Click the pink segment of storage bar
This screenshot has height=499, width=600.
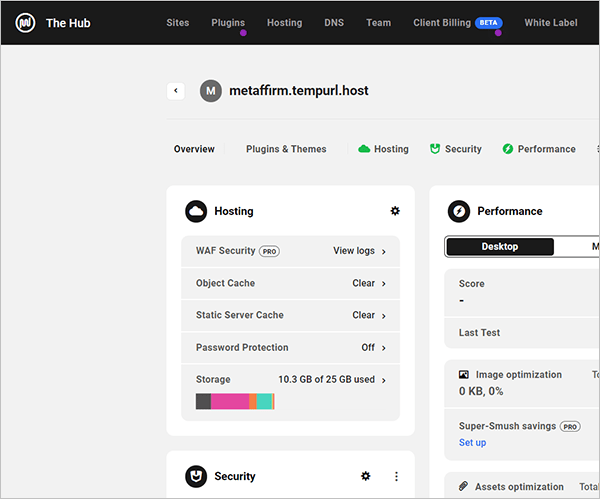[x=230, y=401]
